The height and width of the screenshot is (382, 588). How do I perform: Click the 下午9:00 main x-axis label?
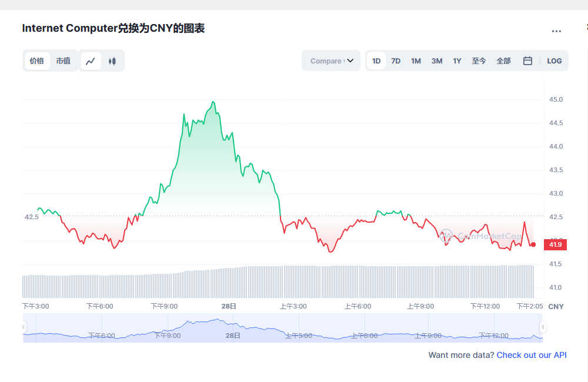(164, 306)
